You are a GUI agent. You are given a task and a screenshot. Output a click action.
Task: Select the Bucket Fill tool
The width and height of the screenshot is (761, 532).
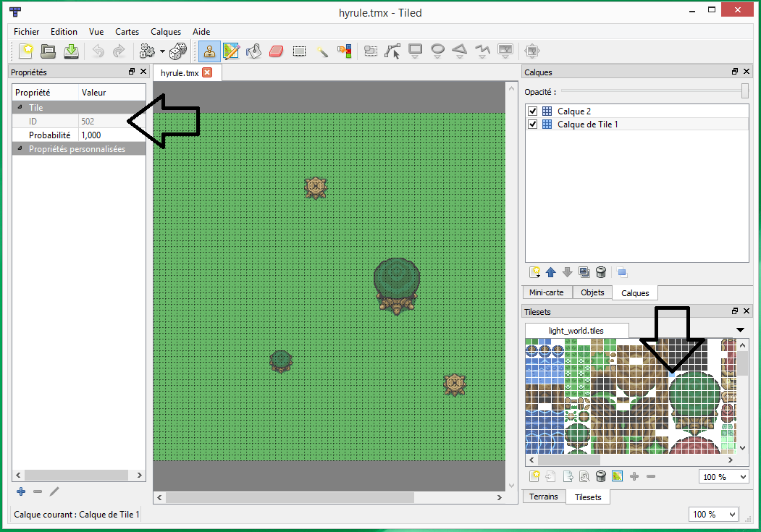[253, 51]
